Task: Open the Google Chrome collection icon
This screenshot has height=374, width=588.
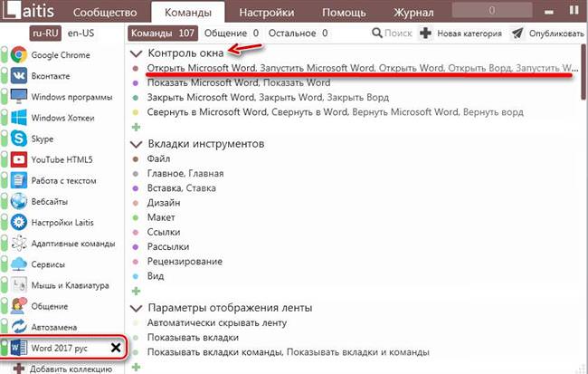Action: 19,55
